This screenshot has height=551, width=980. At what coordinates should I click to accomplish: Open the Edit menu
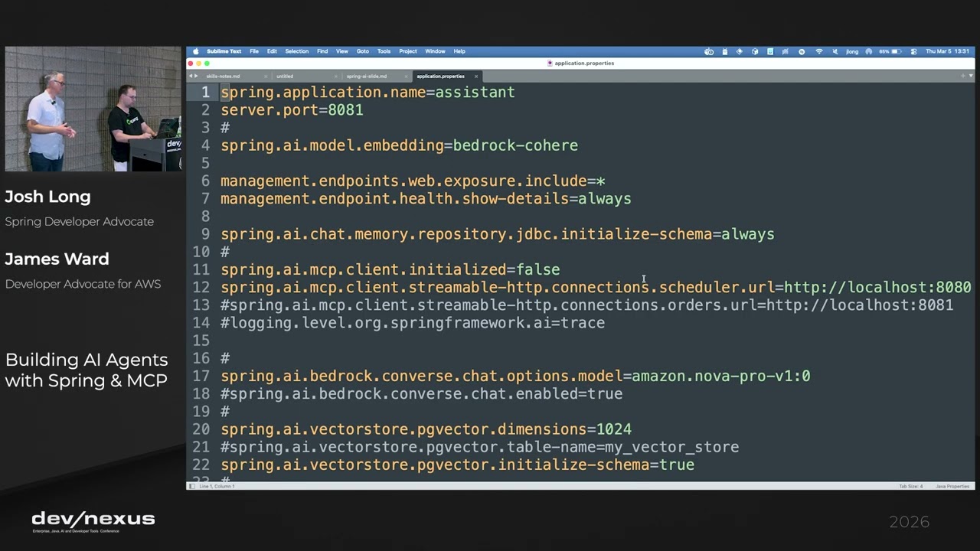[x=272, y=51]
